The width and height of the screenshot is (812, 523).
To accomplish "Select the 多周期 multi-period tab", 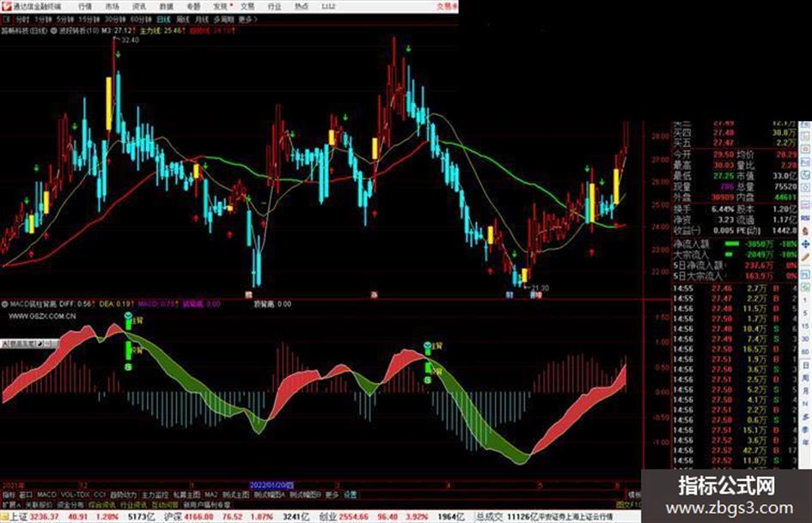I will click(223, 20).
